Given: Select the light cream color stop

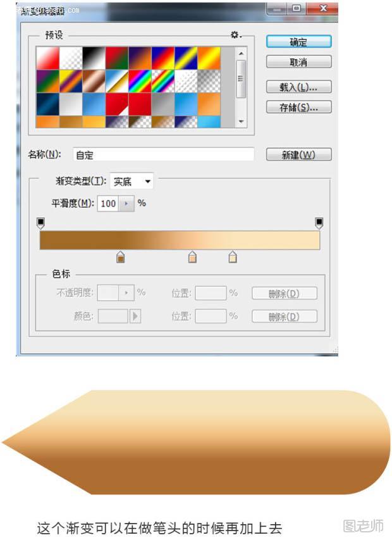Looking at the screenshot, I should tap(233, 257).
